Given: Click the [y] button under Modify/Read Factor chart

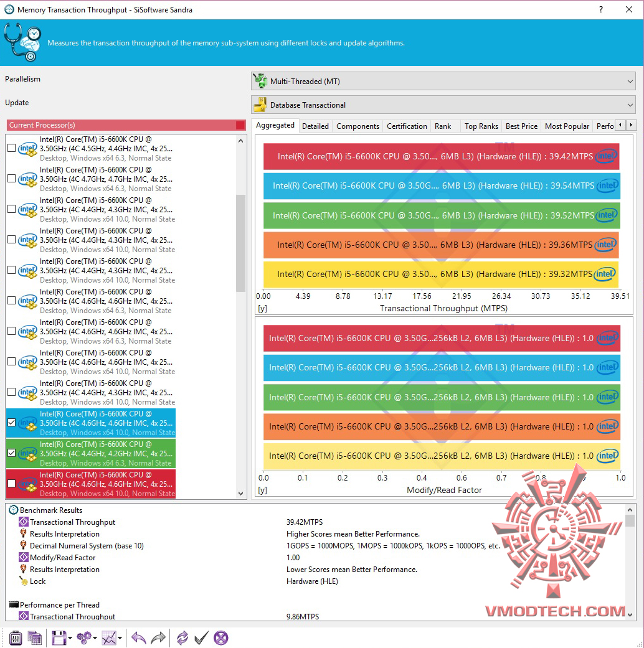Looking at the screenshot, I should pyautogui.click(x=262, y=490).
